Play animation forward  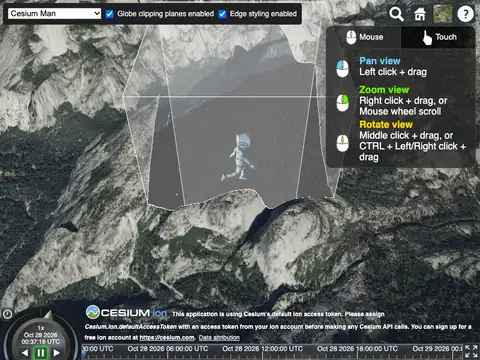pyautogui.click(x=57, y=353)
